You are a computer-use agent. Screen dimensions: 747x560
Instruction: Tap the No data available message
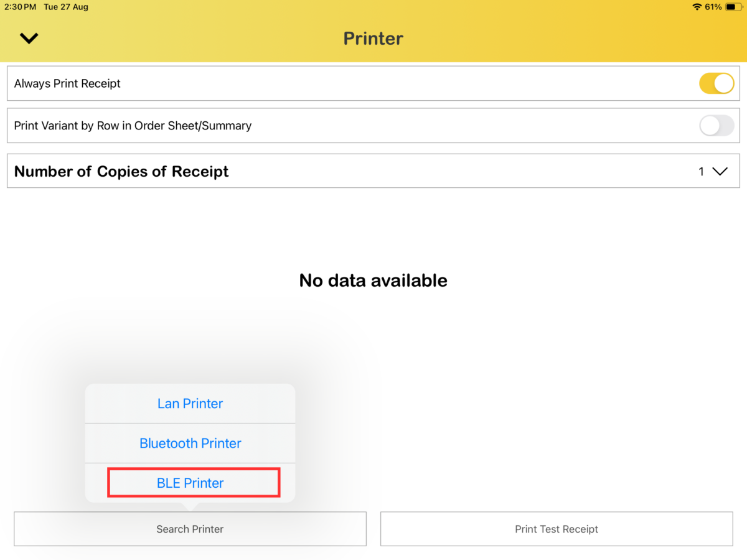pos(373,280)
